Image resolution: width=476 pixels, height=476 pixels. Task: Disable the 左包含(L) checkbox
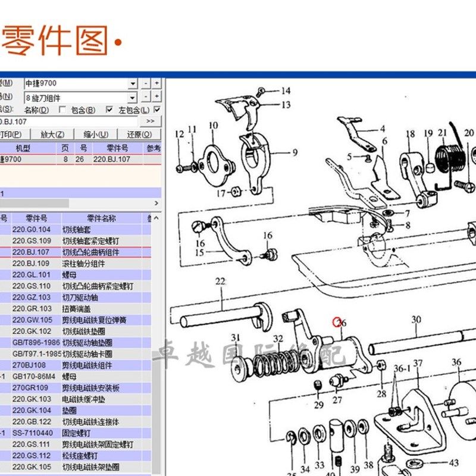(x=109, y=109)
